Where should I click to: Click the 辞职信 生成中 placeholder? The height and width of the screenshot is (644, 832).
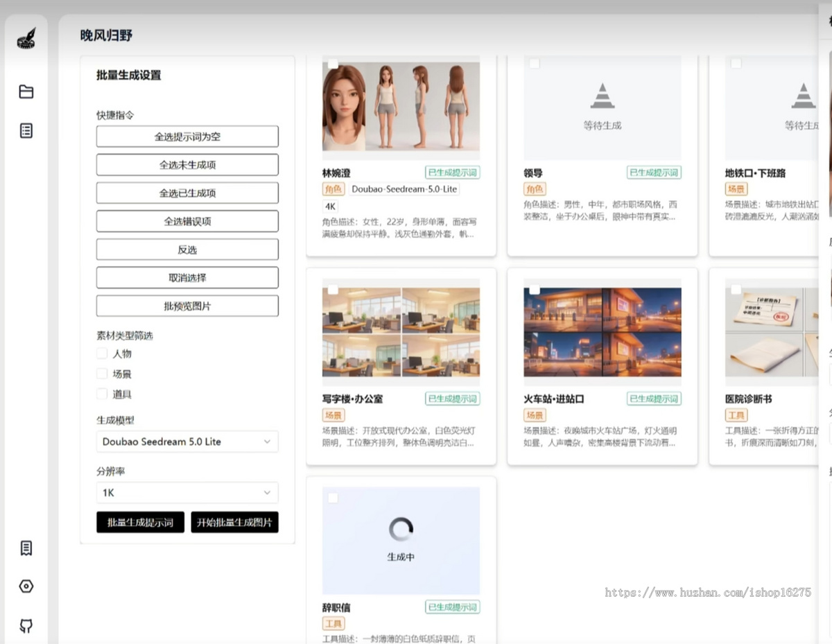401,541
